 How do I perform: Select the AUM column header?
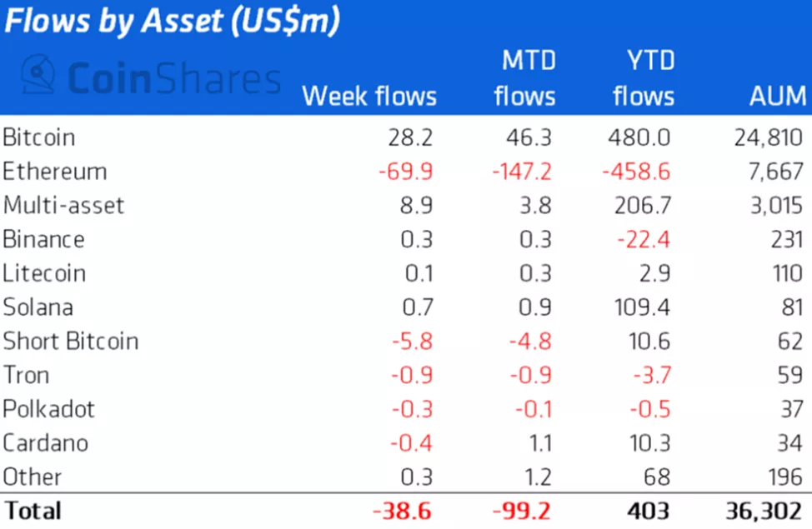[x=777, y=96]
